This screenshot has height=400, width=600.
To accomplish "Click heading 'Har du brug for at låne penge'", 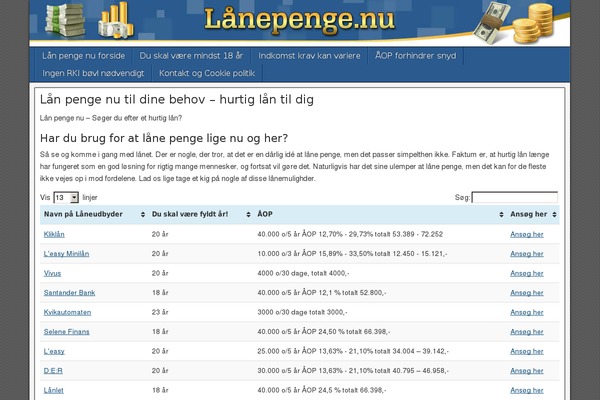I will click(164, 138).
